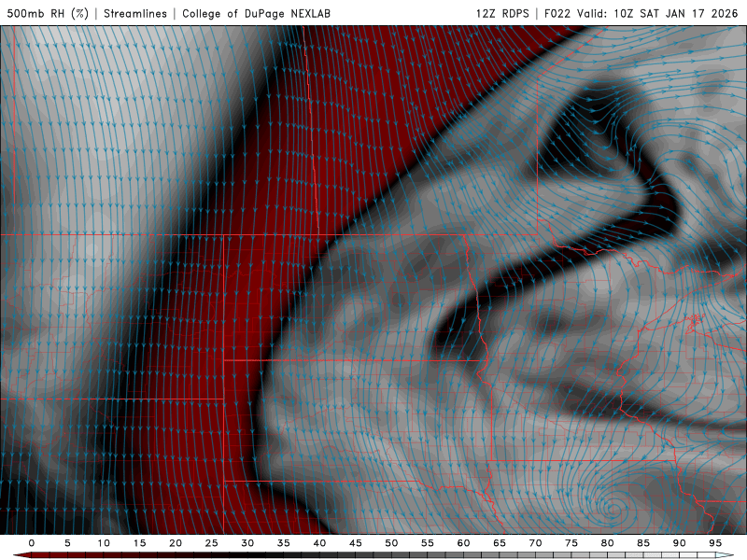Click the colorbar label "35"
Viewport: 747px width, 560px height.
tap(284, 543)
